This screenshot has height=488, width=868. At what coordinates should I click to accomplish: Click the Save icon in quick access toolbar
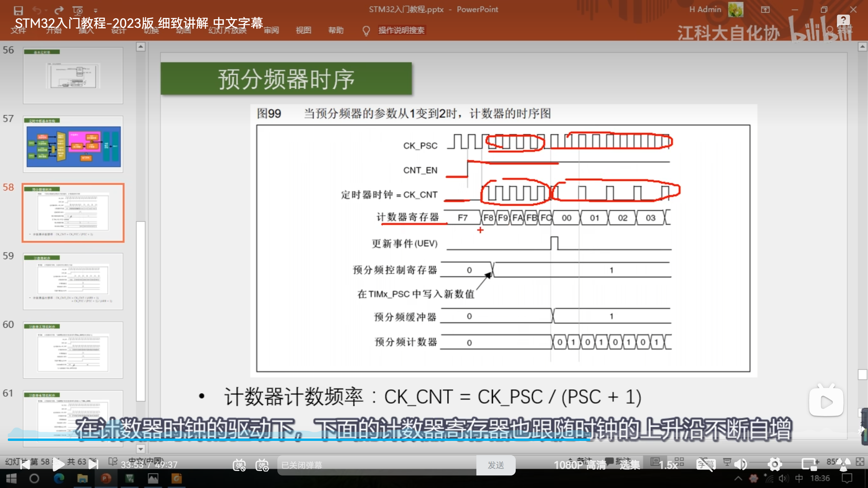18,10
